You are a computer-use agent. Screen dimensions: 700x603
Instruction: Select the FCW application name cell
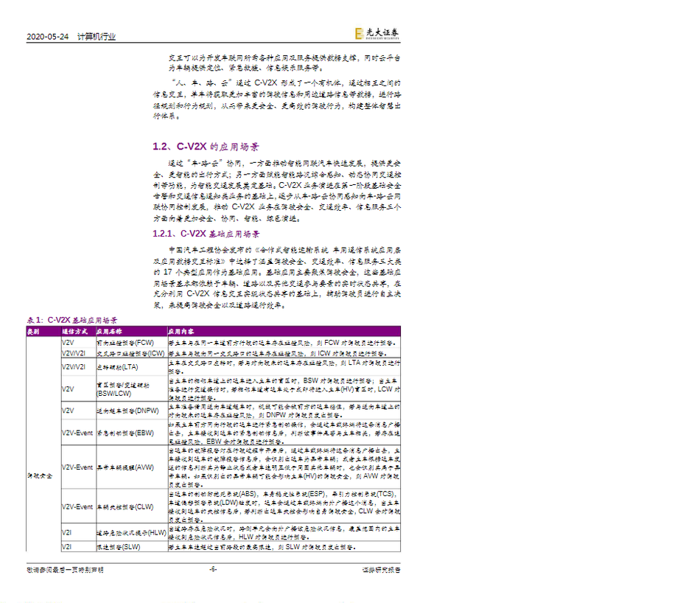(125, 343)
